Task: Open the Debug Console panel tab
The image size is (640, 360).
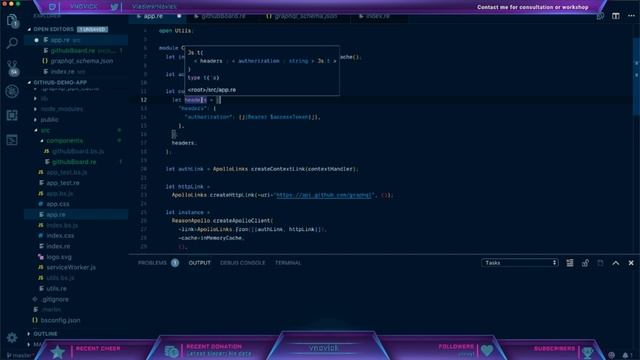Action: pos(242,263)
